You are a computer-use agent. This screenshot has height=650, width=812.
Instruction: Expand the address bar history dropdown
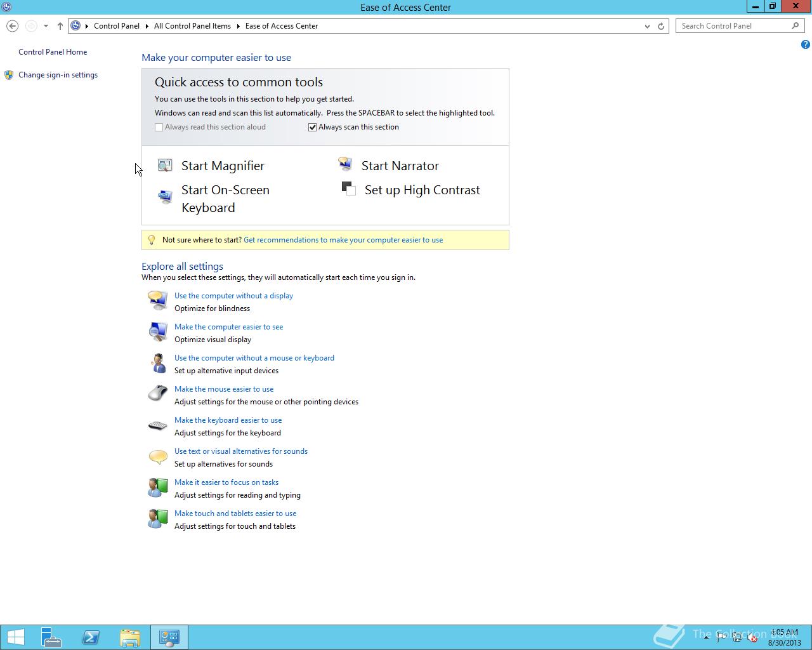647,26
